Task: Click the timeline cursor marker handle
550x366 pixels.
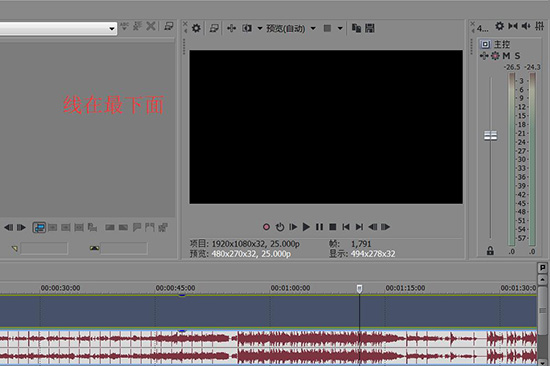Action: point(360,289)
